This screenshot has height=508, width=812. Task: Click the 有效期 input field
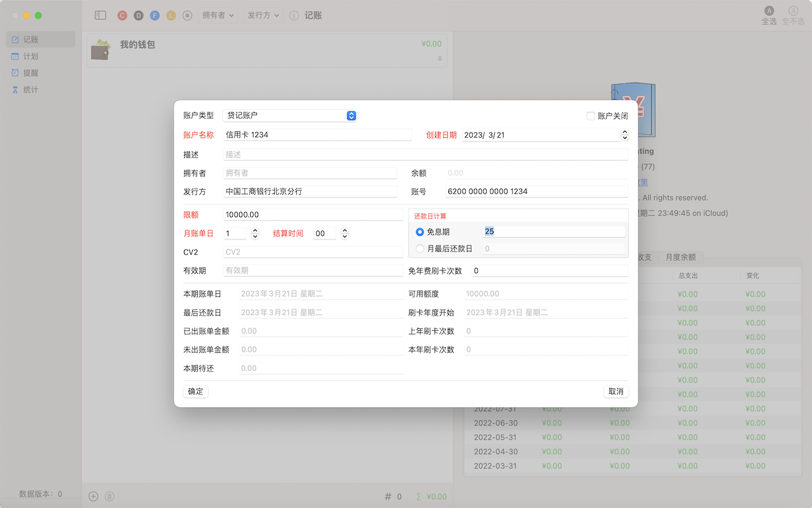313,270
